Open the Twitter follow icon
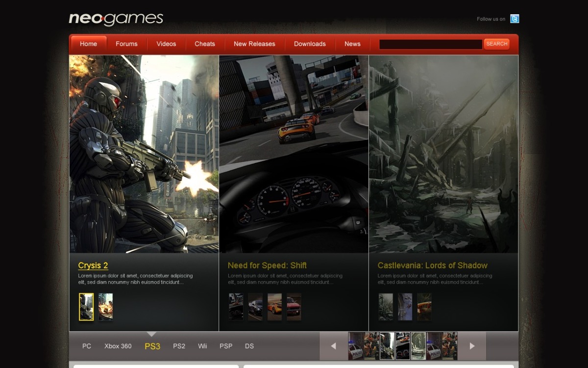This screenshot has height=368, width=588. (514, 19)
